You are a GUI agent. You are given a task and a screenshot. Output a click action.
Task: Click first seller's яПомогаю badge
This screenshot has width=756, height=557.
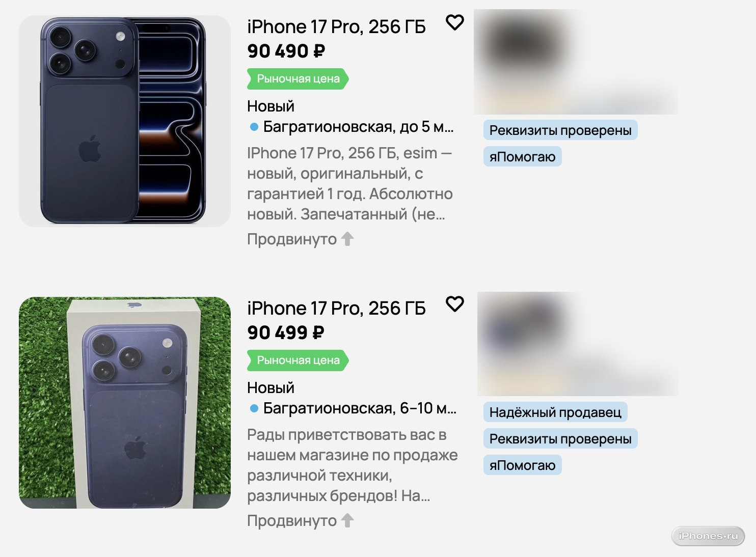coord(523,156)
